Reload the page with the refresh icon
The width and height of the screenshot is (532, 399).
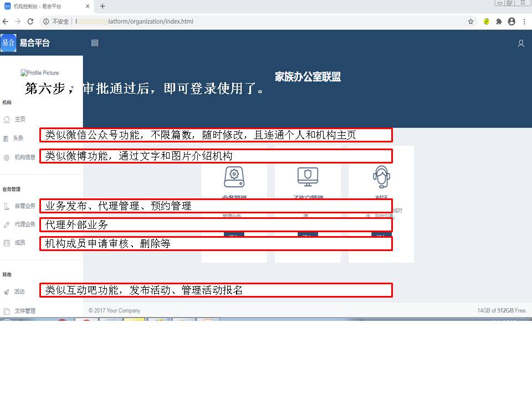click(30, 22)
